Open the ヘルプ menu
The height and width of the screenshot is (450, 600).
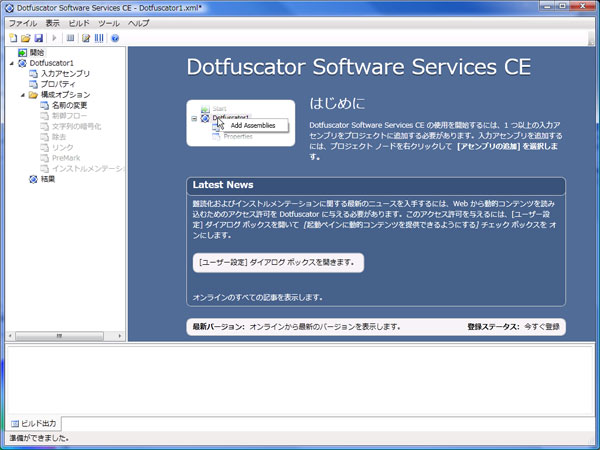coord(139,23)
